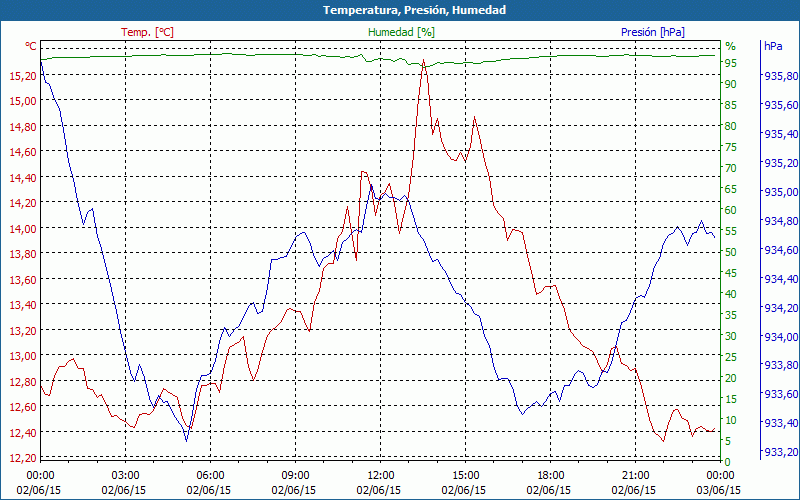The image size is (800, 500).
Task: Click the °C unit on the left axis
Action: pyautogui.click(x=31, y=47)
